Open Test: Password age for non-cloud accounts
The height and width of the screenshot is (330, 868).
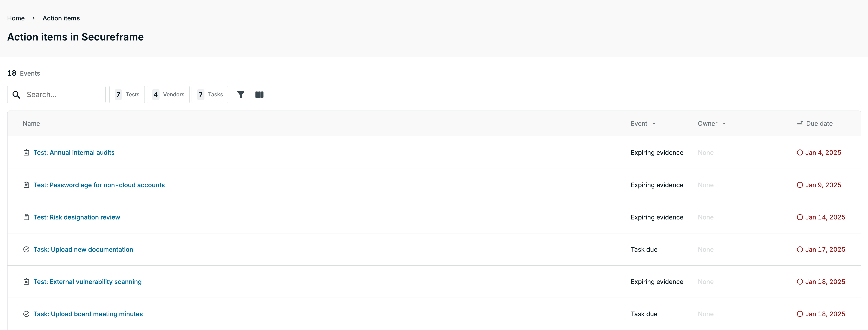click(x=99, y=185)
